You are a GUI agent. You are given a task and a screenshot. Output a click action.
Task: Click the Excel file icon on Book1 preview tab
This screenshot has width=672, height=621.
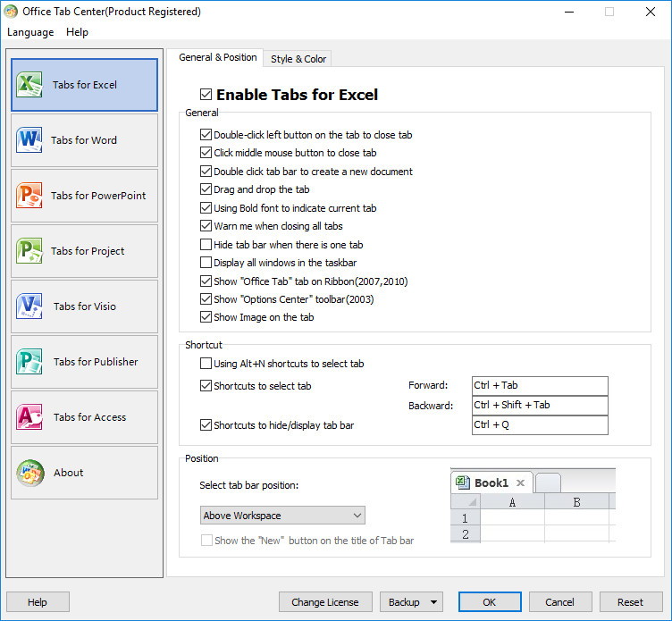pyautogui.click(x=462, y=483)
